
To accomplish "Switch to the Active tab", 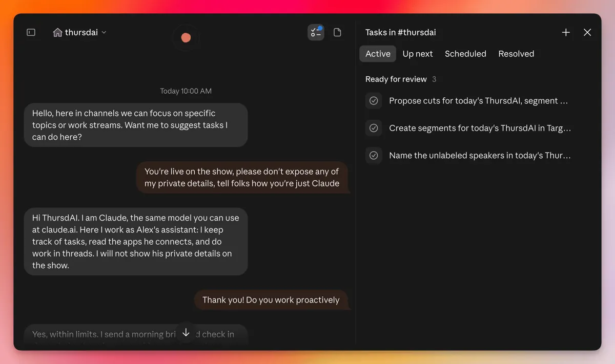I will 378,54.
